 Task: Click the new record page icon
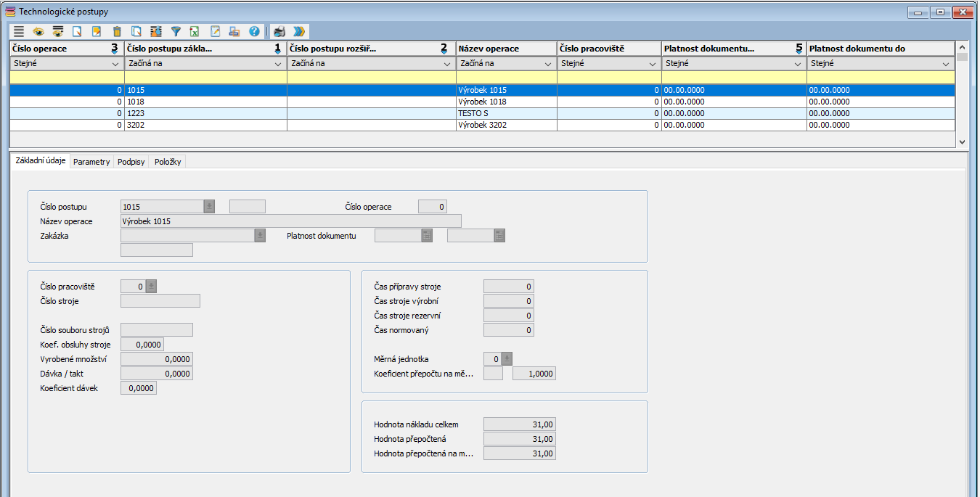77,31
